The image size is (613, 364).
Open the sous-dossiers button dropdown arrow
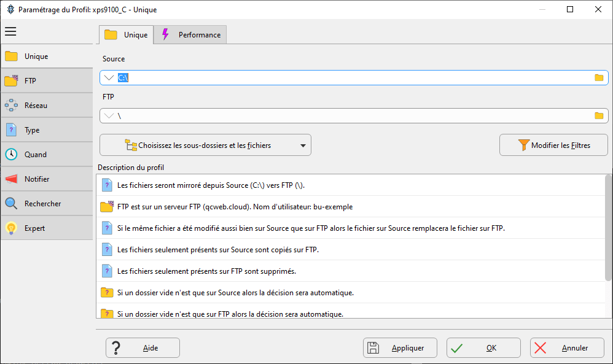(x=303, y=145)
